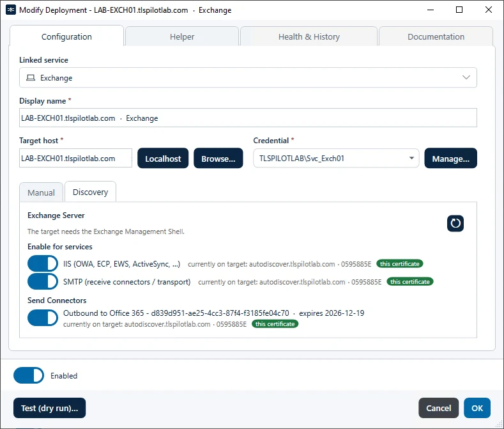Click into the Target host field

pos(75,158)
